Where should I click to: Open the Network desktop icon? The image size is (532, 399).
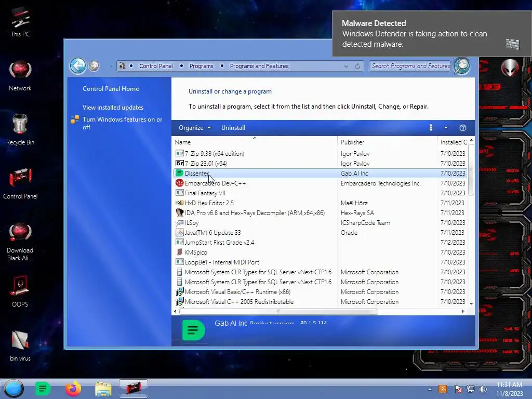20,76
